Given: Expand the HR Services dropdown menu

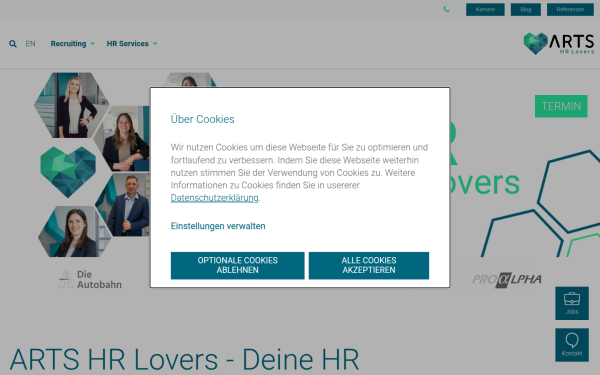Looking at the screenshot, I should click(132, 44).
